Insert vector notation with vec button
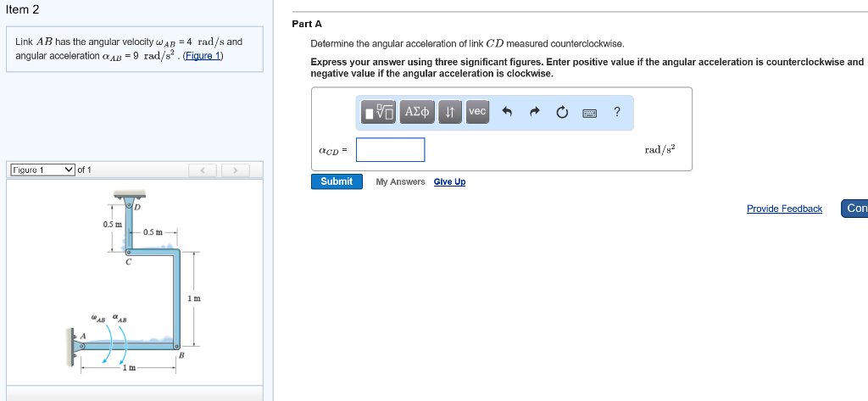The width and height of the screenshot is (868, 401). click(x=477, y=112)
